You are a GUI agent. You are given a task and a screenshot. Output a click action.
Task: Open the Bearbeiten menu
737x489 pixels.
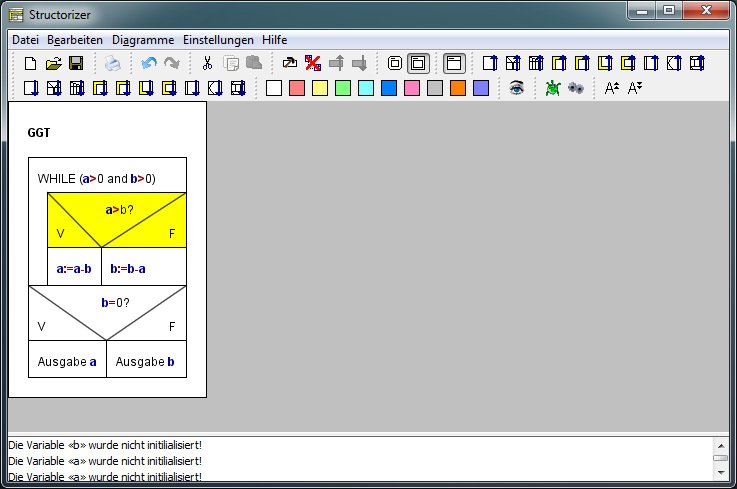tap(75, 40)
